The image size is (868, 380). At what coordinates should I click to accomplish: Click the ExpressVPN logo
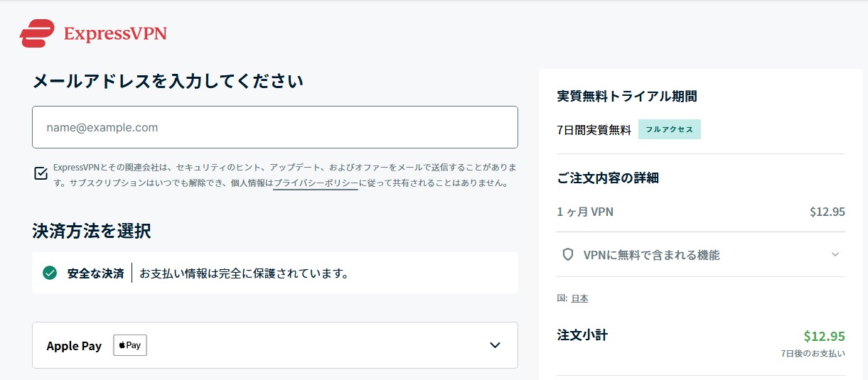(93, 34)
